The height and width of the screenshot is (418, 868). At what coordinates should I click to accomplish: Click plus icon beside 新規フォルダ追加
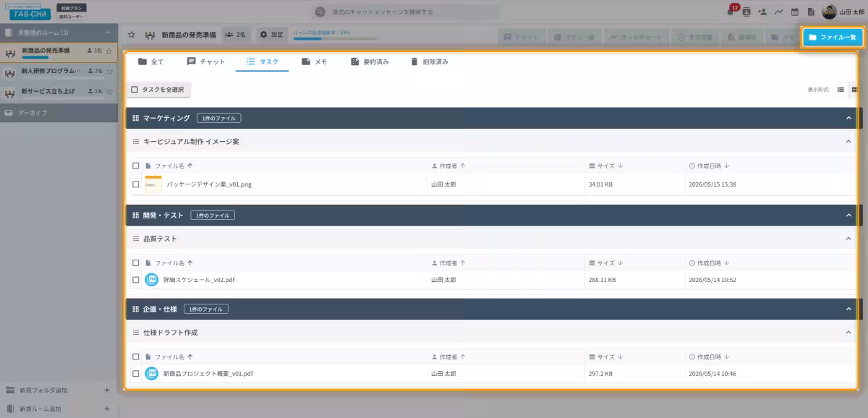coord(107,391)
